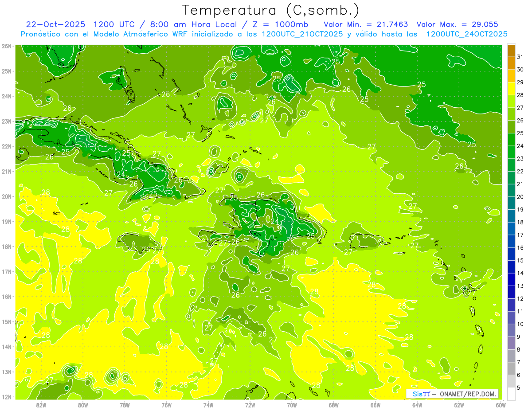532x411 pixels.
Task: Click the "1200UTC_24OCT2025" valid-until timestamp
Action: pyautogui.click(x=467, y=34)
